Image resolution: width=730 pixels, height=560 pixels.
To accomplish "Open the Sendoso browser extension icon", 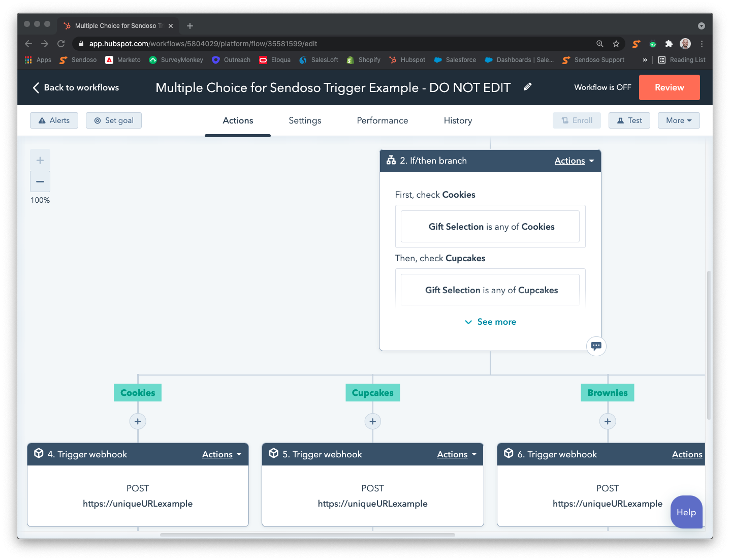I will pyautogui.click(x=636, y=44).
